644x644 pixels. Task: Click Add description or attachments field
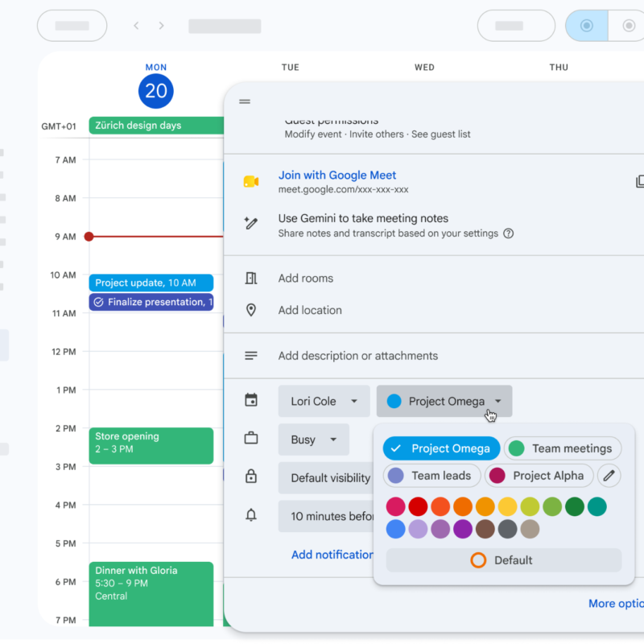pos(358,356)
